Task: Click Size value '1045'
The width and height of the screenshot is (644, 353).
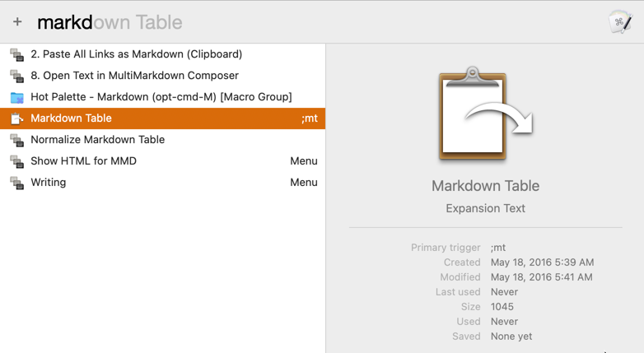Action: point(502,307)
